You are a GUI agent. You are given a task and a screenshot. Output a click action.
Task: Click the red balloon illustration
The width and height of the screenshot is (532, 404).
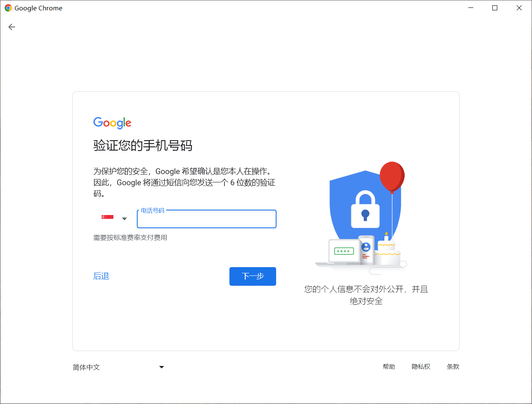click(x=392, y=178)
